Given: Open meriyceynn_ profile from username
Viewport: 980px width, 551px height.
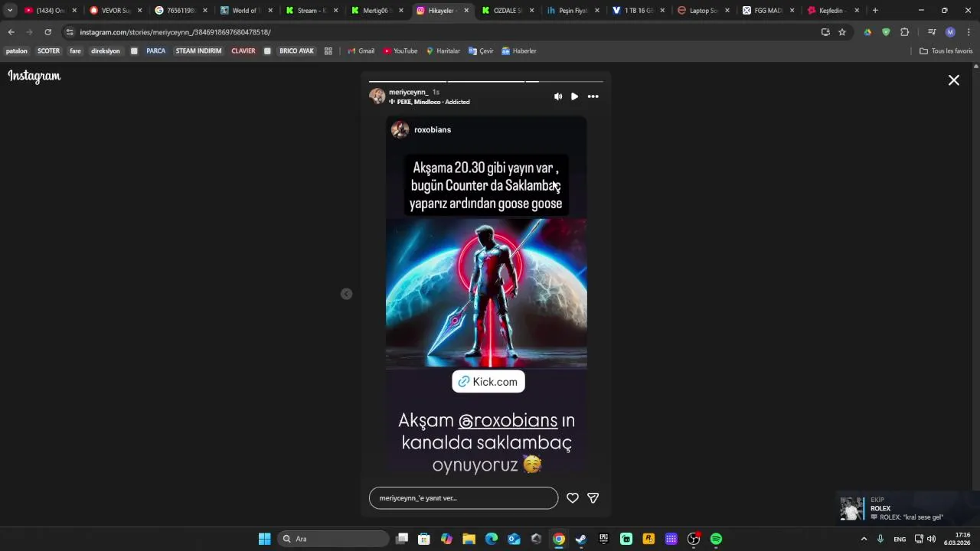Looking at the screenshot, I should pos(408,92).
